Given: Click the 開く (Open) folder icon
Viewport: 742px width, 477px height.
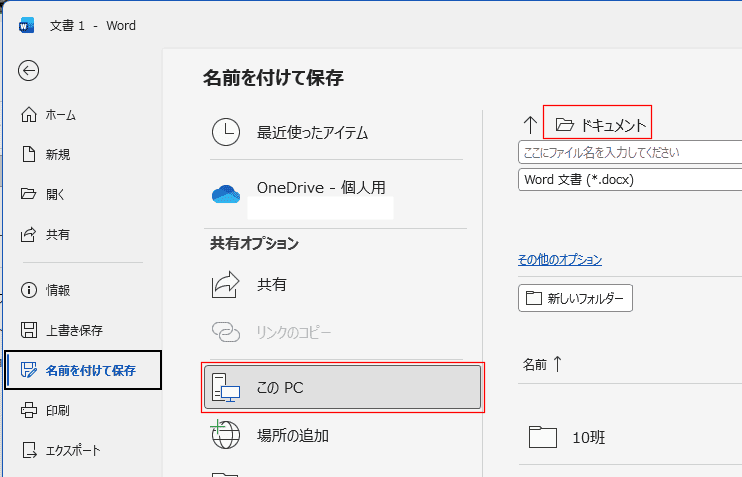Looking at the screenshot, I should [30, 195].
